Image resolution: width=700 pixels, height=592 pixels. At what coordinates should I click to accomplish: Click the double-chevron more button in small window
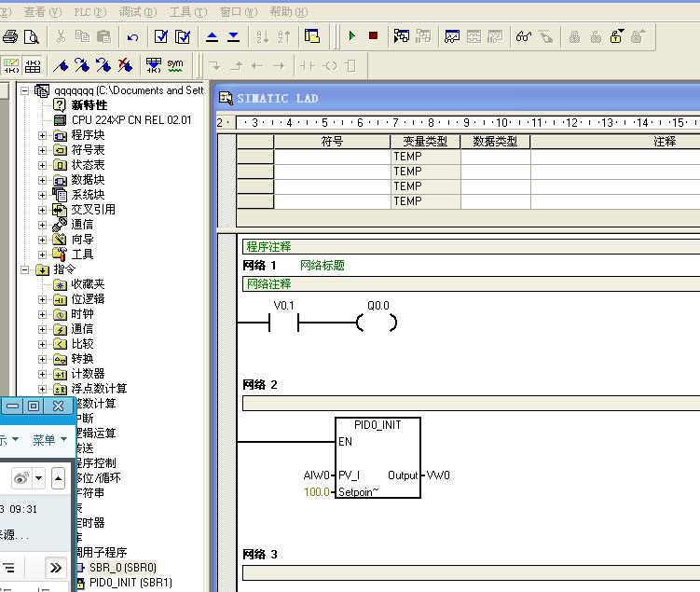[56, 568]
